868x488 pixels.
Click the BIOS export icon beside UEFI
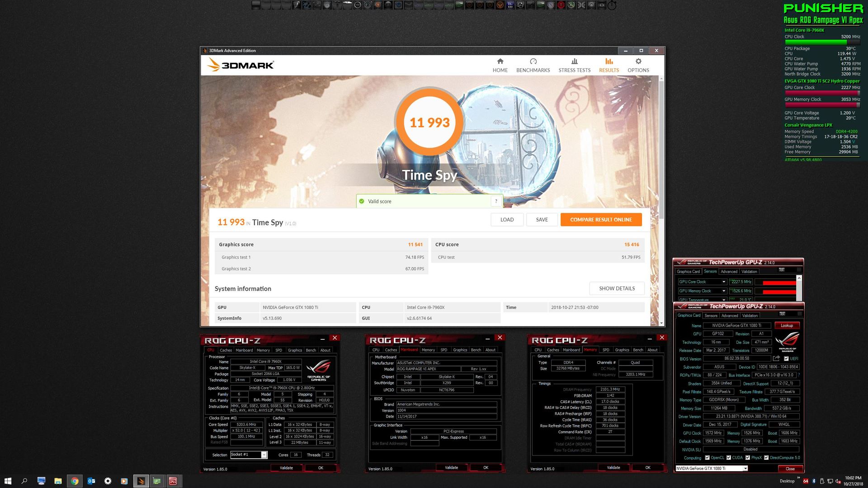click(x=776, y=358)
